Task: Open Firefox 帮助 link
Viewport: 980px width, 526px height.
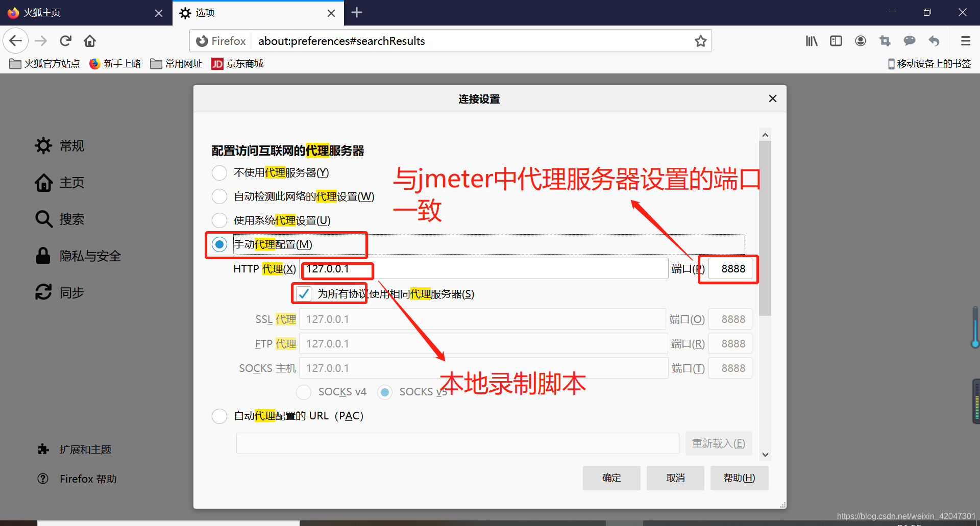Action: [77, 479]
